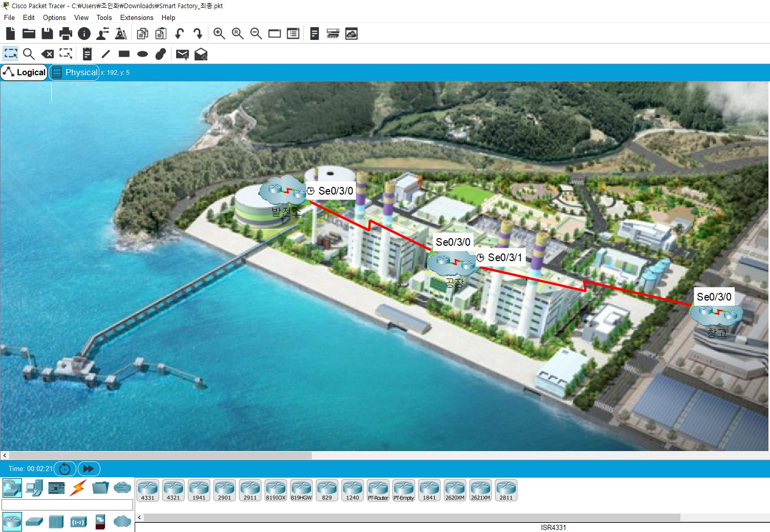Open the Multiuser cloud category

point(122,487)
